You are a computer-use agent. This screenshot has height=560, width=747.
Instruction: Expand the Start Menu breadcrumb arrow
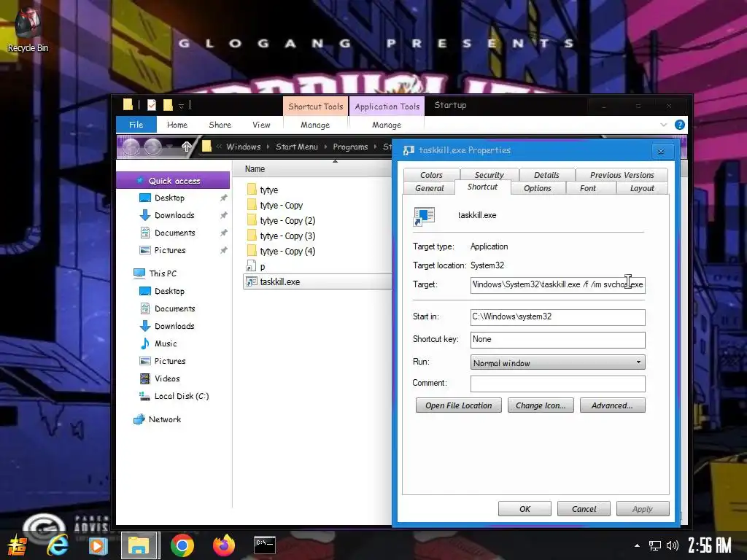(325, 147)
